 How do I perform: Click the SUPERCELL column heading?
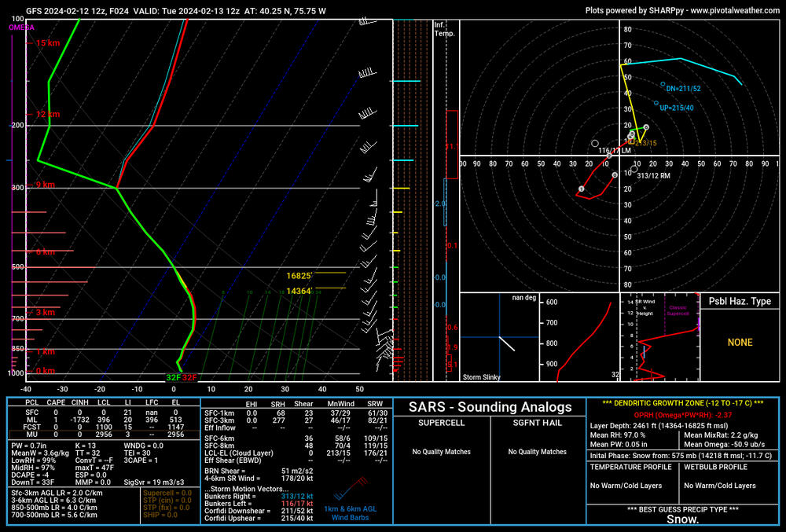[x=441, y=423]
